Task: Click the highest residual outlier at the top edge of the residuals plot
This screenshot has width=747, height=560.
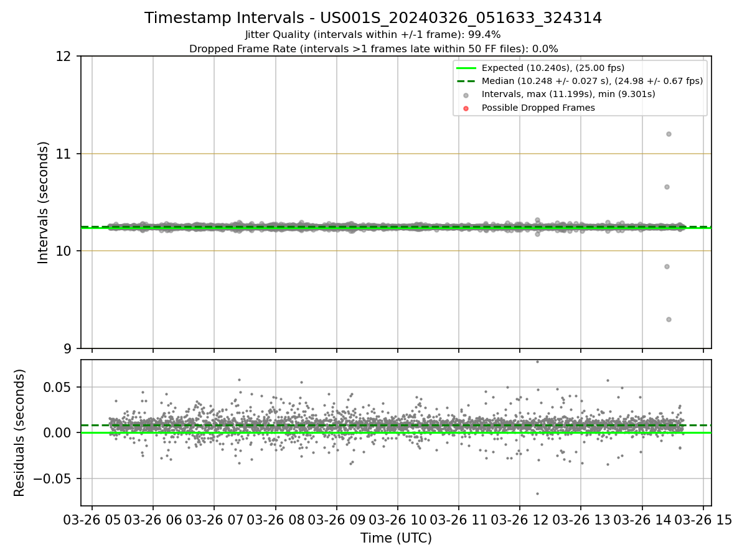Action: [x=537, y=361]
